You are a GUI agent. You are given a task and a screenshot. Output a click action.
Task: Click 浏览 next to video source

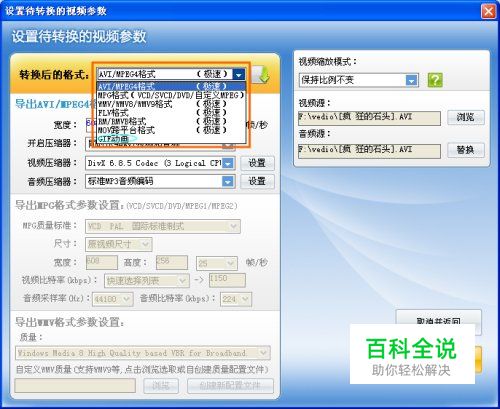click(466, 117)
